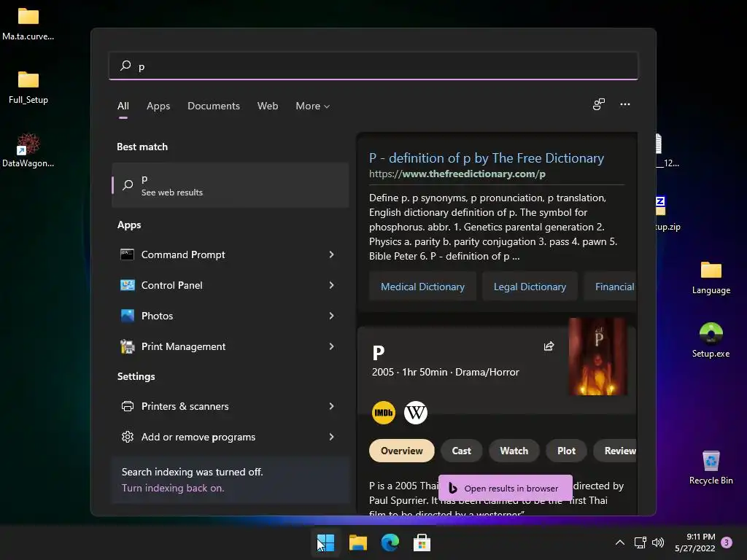Image resolution: width=747 pixels, height=560 pixels.
Task: Click Legal Dictionary button
Action: (x=530, y=287)
